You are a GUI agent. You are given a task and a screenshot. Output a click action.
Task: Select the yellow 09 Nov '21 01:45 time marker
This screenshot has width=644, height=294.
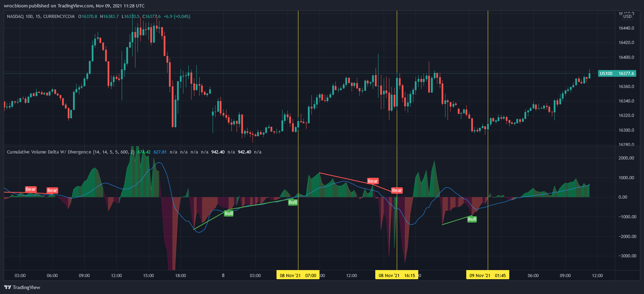pos(487,275)
